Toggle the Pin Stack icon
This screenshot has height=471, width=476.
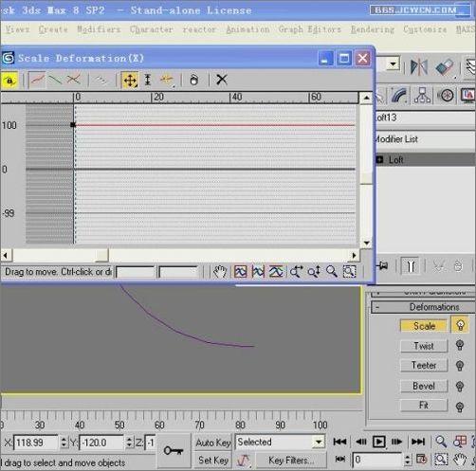[382, 266]
